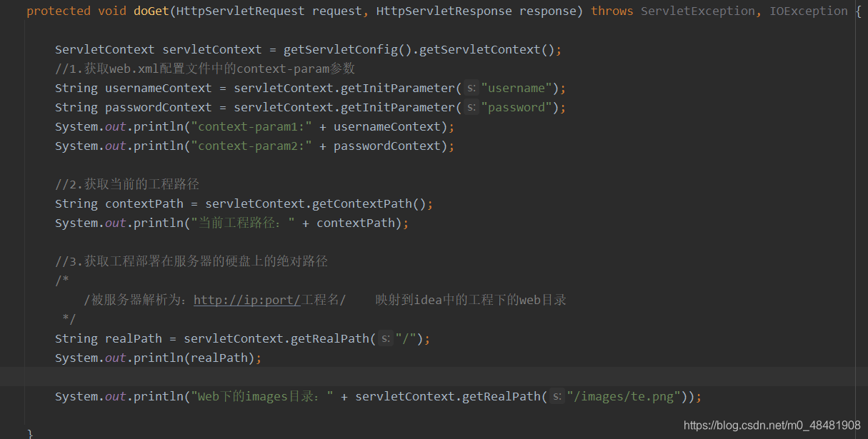Click the "当前工程路径：" string literal
This screenshot has height=439, width=868.
(243, 223)
